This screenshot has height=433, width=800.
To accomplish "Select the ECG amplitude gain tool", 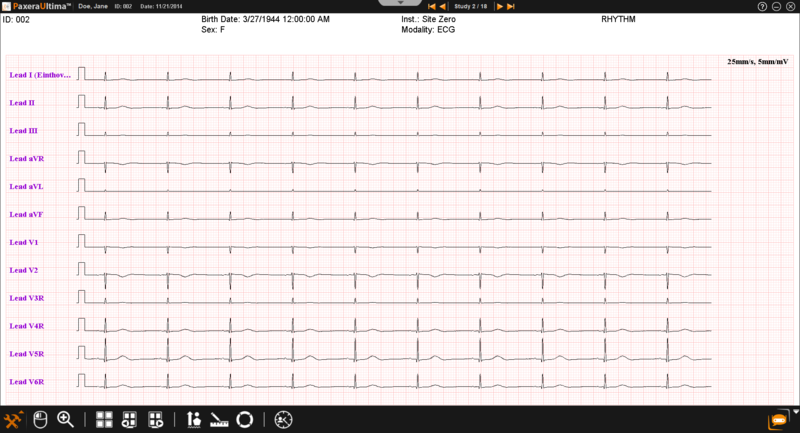I will [x=194, y=420].
